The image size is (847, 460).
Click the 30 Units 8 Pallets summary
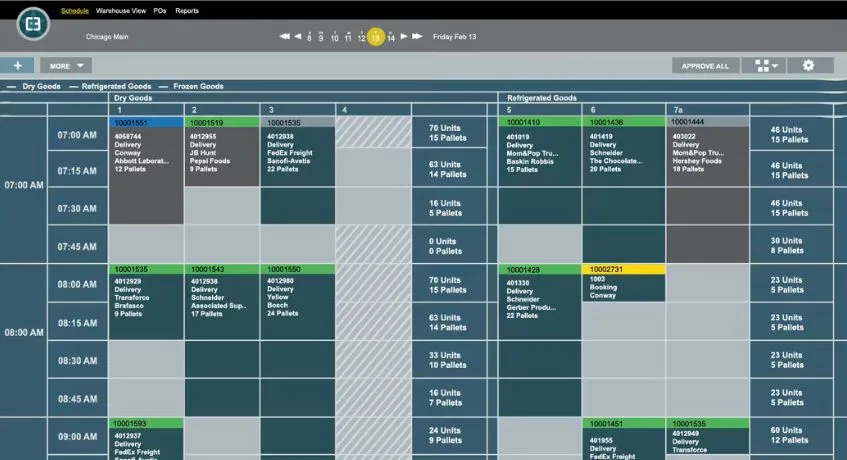coord(791,246)
